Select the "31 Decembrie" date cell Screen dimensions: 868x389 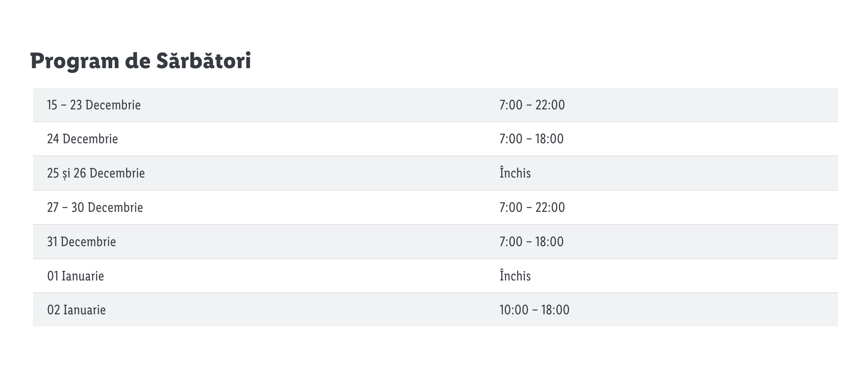[82, 242]
